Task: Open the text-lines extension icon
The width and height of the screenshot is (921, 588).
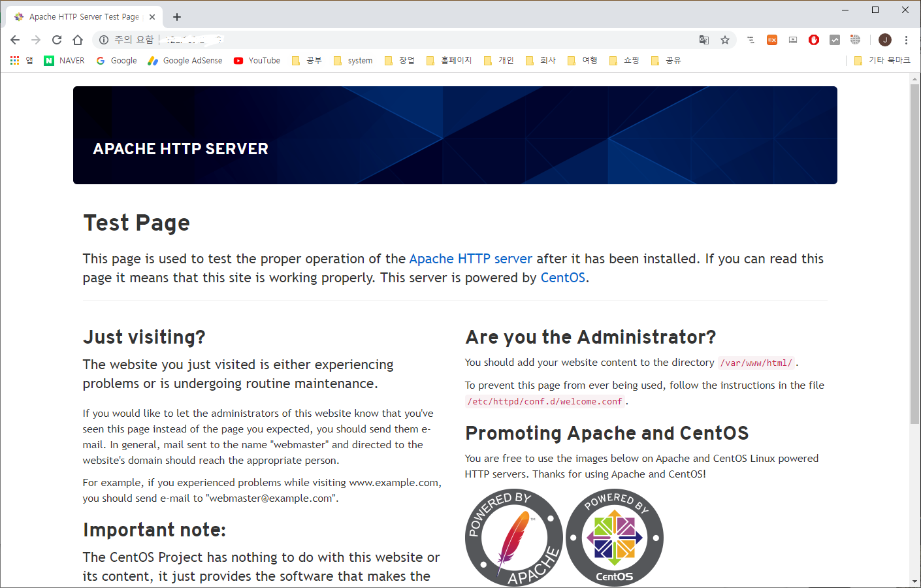Action: pos(751,40)
